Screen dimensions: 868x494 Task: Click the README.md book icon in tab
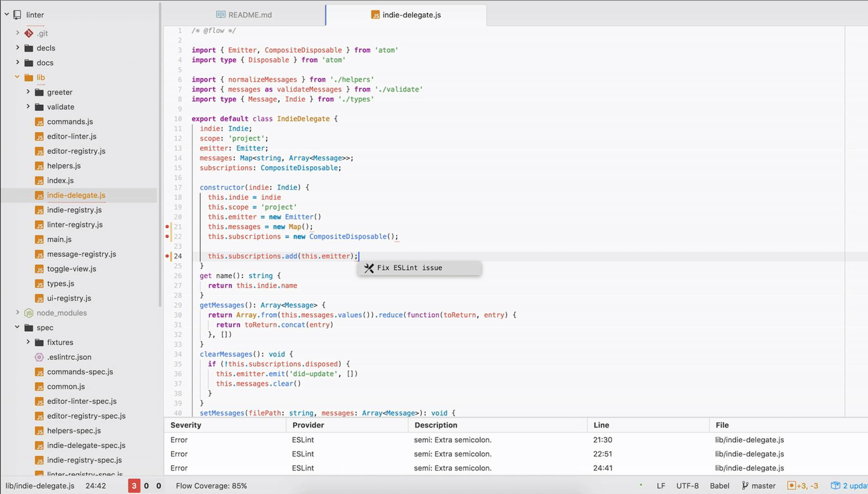221,15
